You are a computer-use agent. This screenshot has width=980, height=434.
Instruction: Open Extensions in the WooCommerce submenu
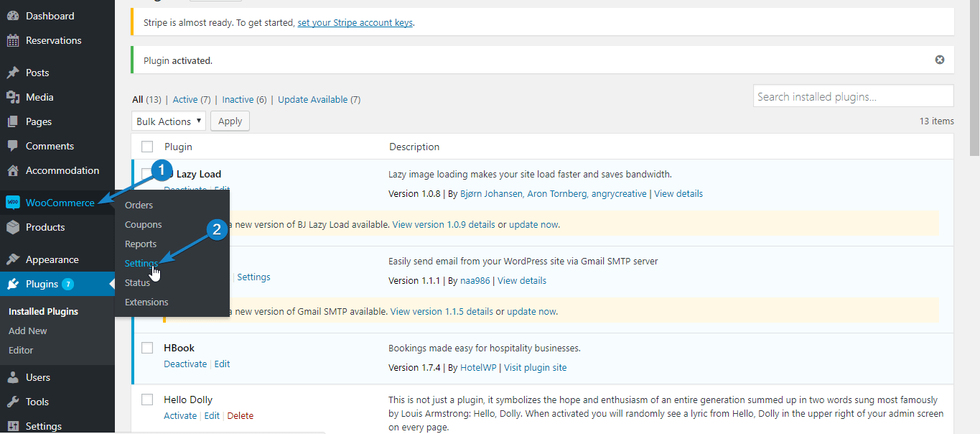pyautogui.click(x=146, y=302)
